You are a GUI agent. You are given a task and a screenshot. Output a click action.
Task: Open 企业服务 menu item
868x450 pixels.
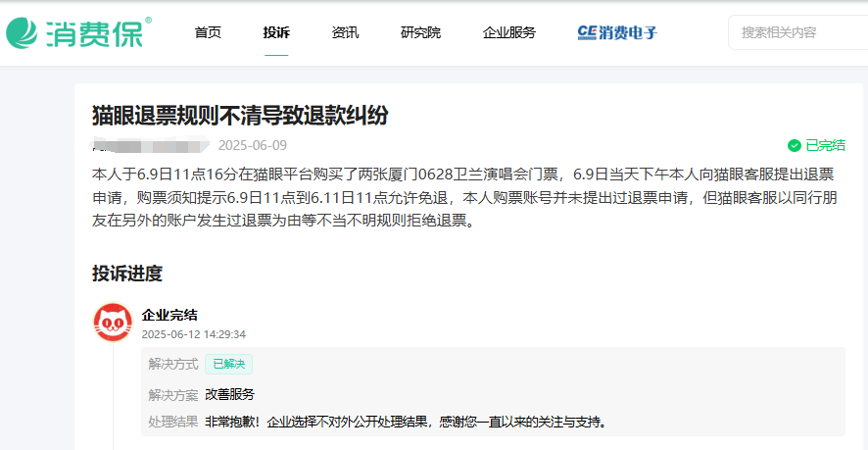pyautogui.click(x=509, y=32)
